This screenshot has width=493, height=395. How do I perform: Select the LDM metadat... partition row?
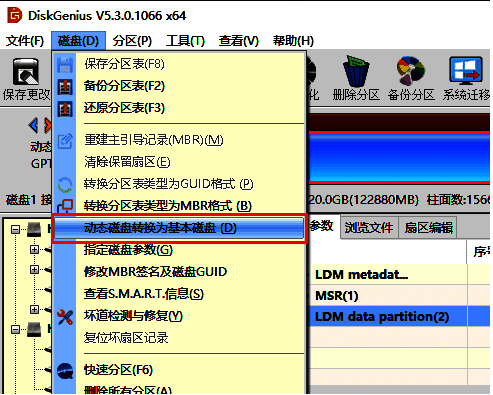point(400,275)
